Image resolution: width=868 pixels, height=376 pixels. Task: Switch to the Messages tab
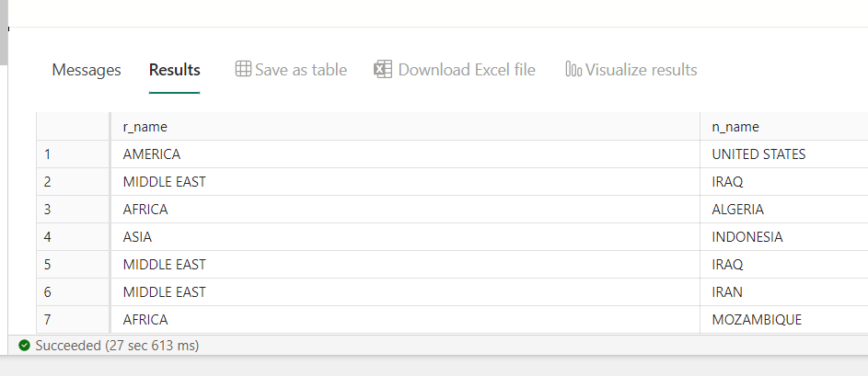pyautogui.click(x=87, y=70)
